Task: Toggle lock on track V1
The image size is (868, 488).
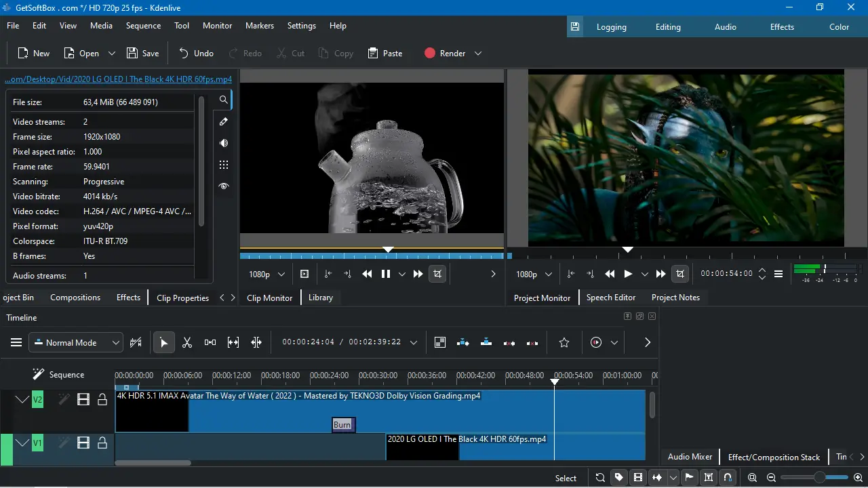Action: coord(102,443)
